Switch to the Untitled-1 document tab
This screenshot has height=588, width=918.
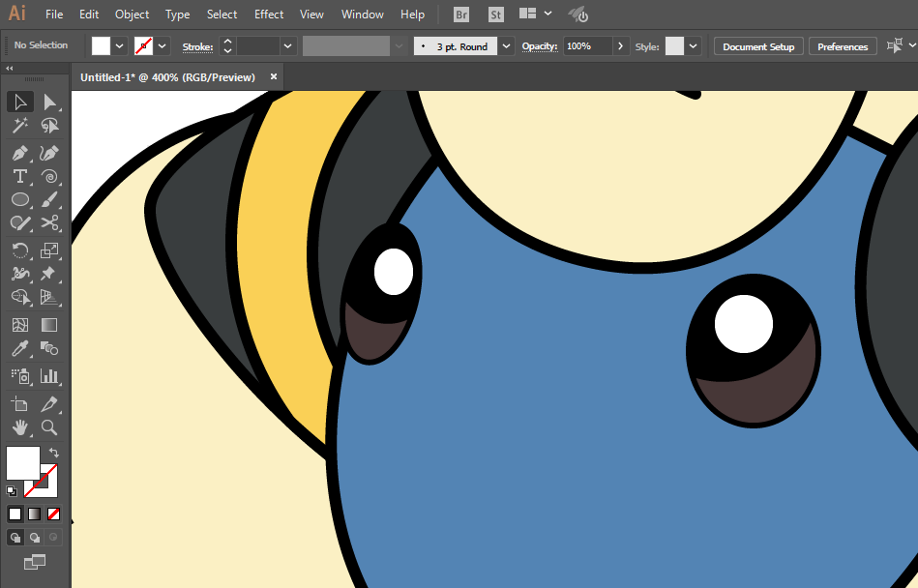(x=168, y=77)
